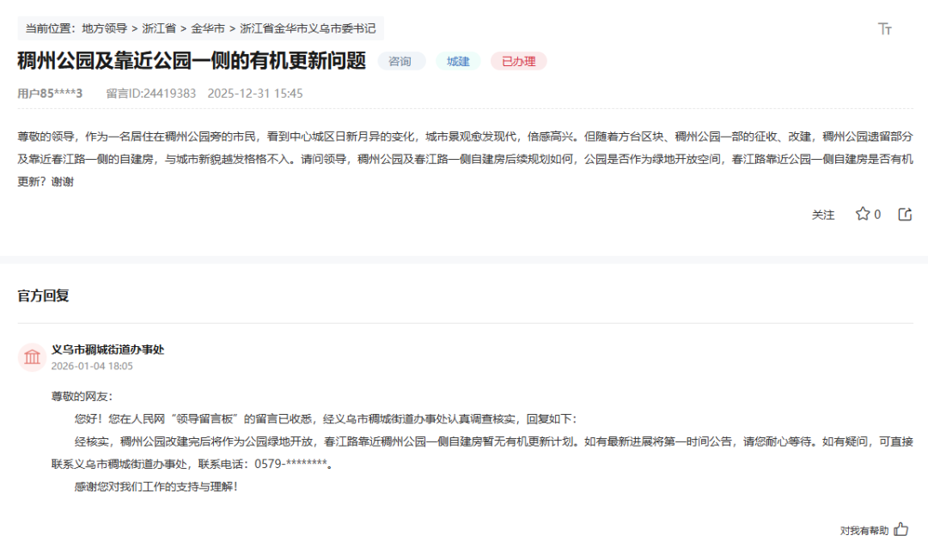Click the 已办理 status tag
Viewport: 928px width, 560px height.
coord(518,61)
